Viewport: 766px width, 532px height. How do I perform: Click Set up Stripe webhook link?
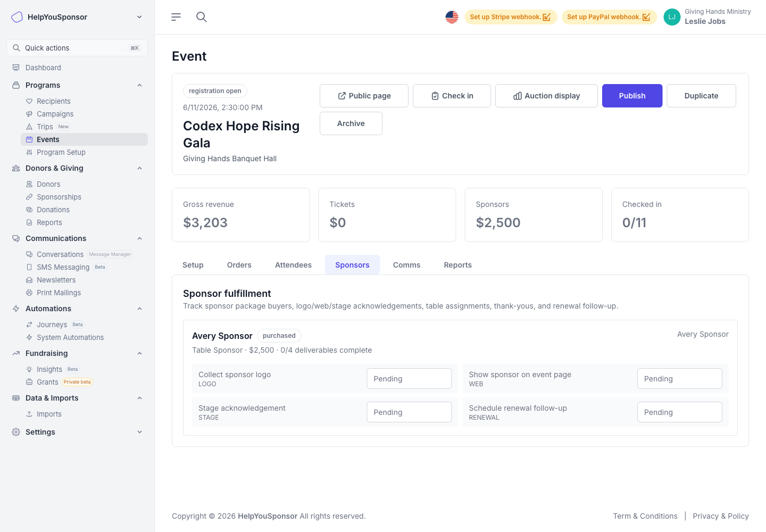coord(511,17)
